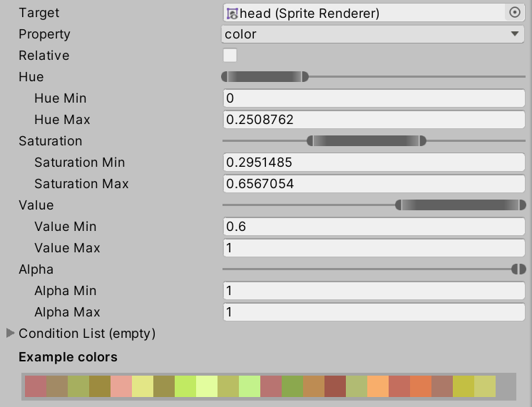Select the Saturation Max field 0.6567054
Screen dimensions: 532x407
(374, 184)
